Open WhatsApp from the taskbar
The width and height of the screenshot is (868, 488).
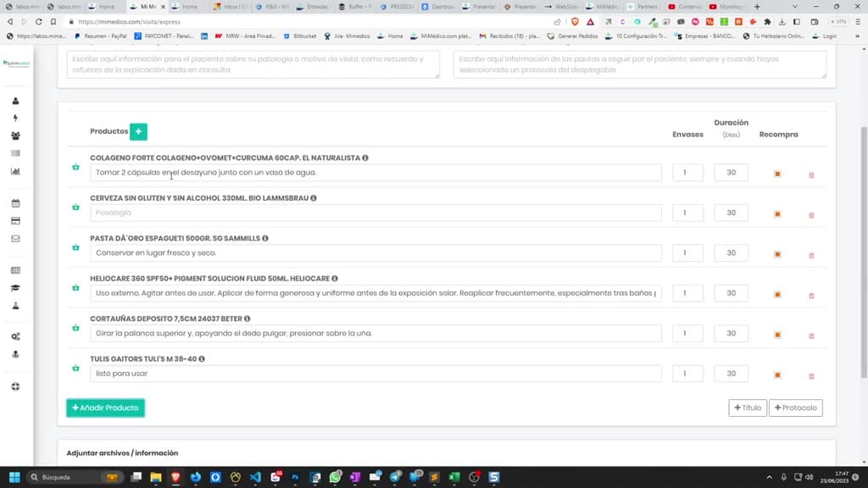click(x=335, y=477)
